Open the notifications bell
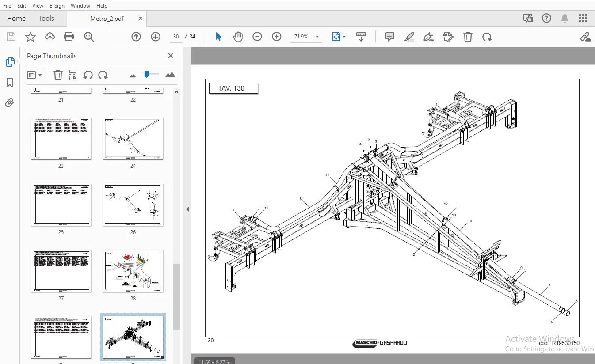The width and height of the screenshot is (595, 364). click(565, 18)
